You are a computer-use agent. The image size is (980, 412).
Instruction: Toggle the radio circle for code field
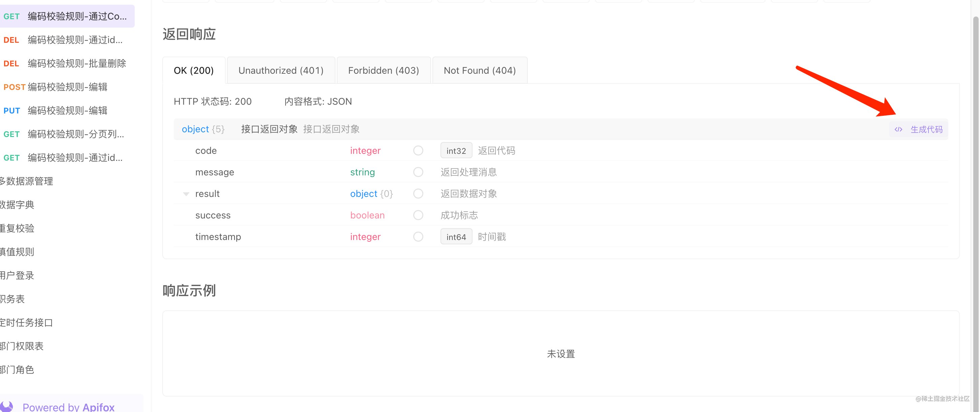tap(418, 150)
